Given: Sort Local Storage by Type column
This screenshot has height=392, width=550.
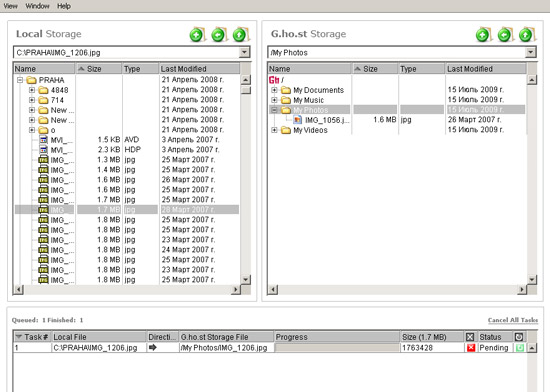Looking at the screenshot, I should pyautogui.click(x=140, y=69).
